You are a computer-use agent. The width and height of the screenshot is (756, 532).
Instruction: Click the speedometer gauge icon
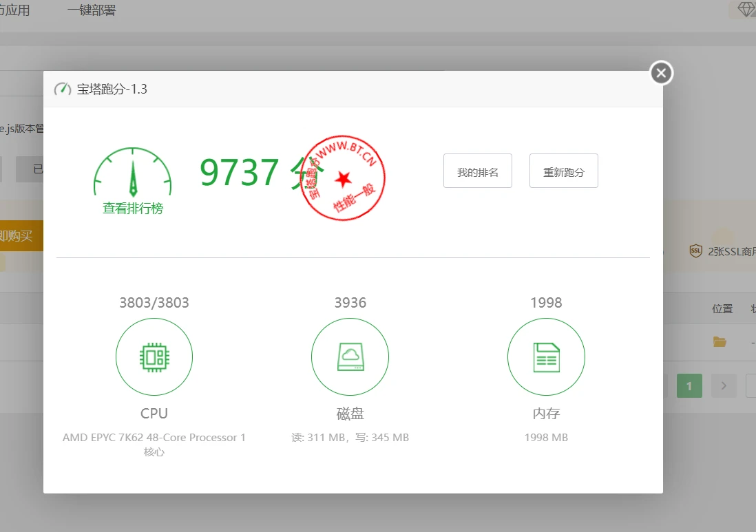click(x=133, y=172)
